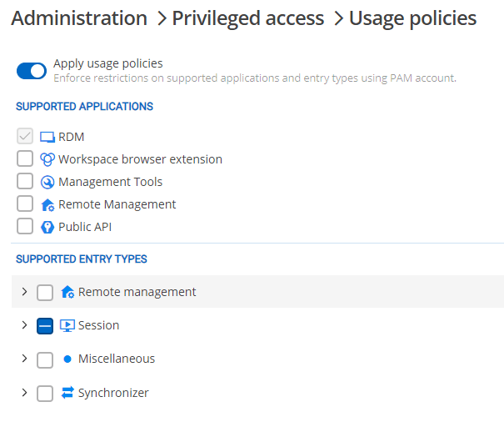Click the Session entry type screen icon

(67, 325)
